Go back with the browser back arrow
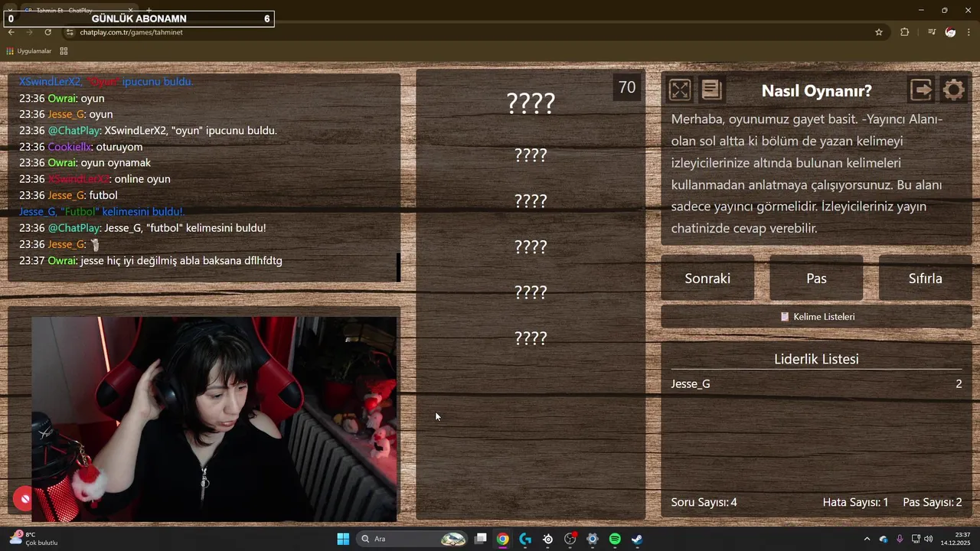The height and width of the screenshot is (551, 980). click(x=11, y=32)
